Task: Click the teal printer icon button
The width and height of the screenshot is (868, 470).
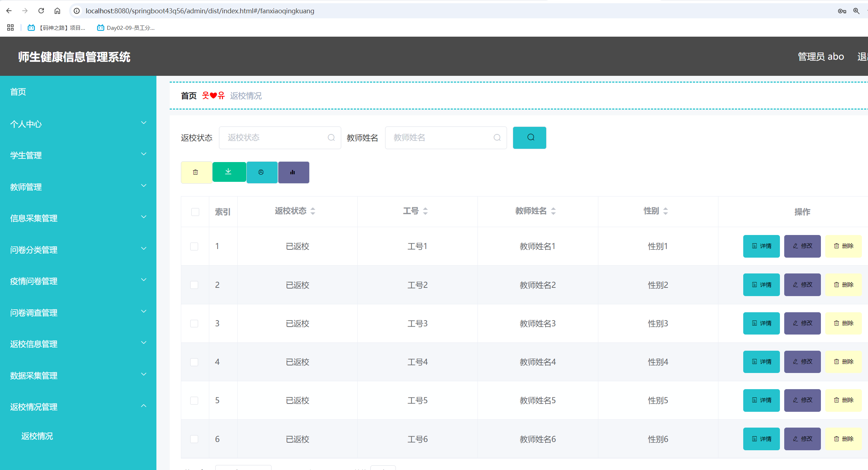Action: [x=261, y=172]
